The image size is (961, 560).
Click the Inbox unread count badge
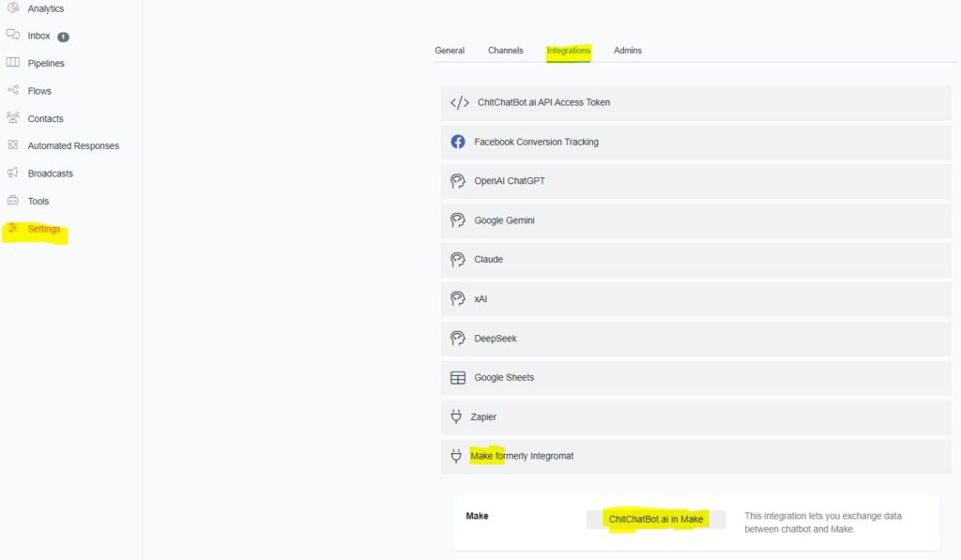coord(63,37)
